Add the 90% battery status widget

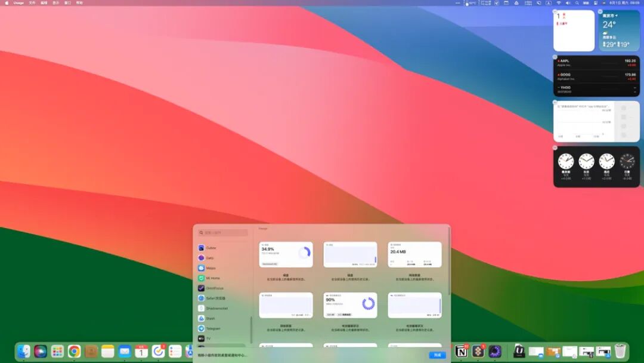350,305
